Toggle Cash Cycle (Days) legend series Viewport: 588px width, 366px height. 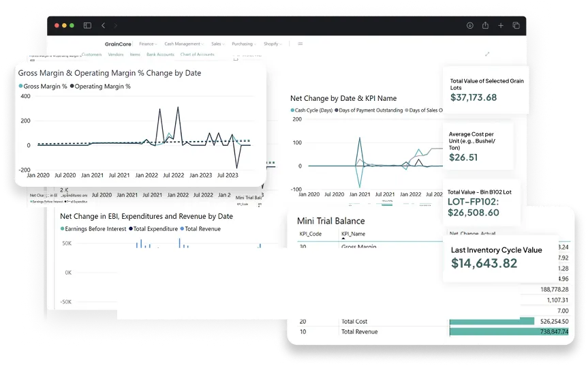(x=311, y=110)
